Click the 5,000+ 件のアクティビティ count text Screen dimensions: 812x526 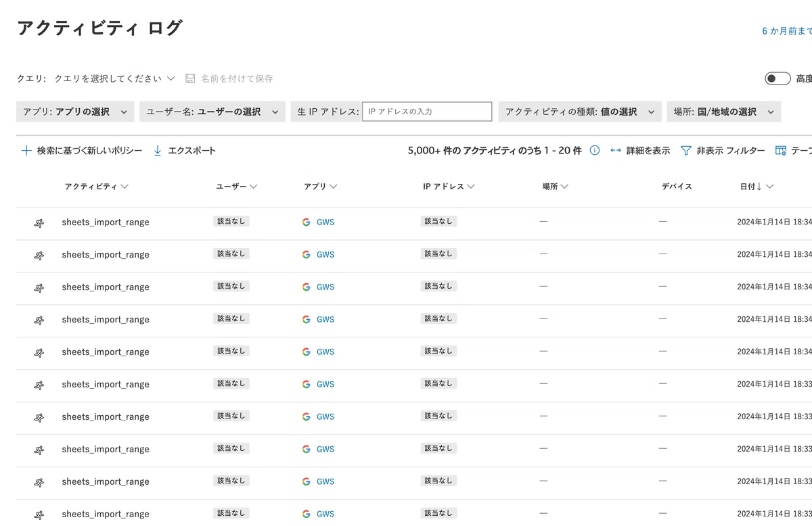coord(495,151)
